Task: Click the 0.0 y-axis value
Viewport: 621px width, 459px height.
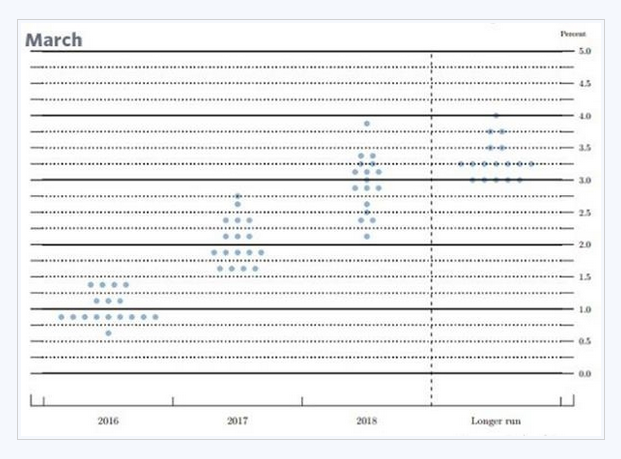Action: [x=584, y=374]
